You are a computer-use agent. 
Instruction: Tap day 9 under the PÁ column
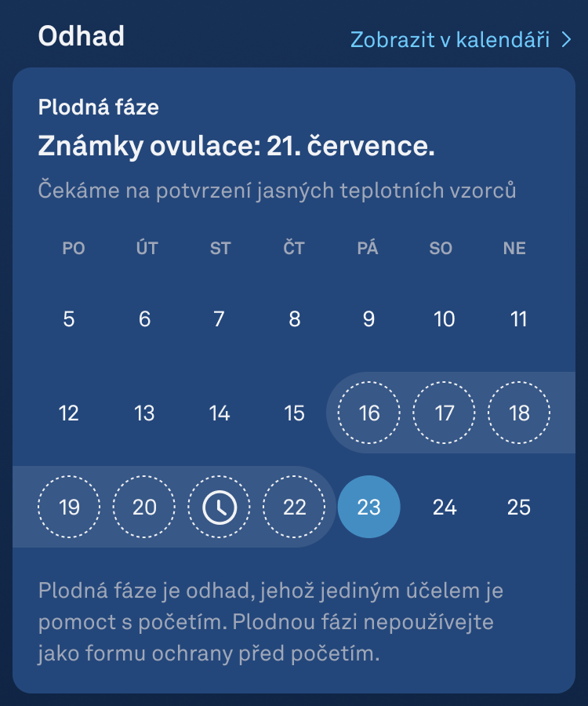coord(369,319)
